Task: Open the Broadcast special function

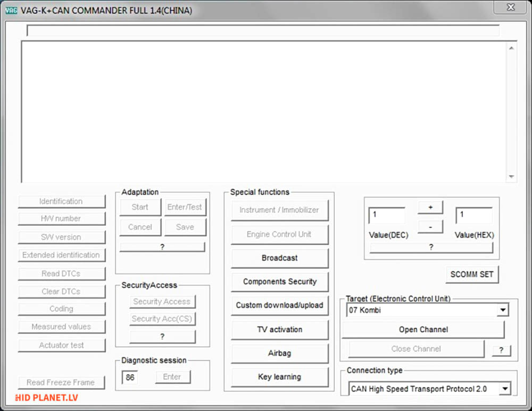Action: [x=279, y=258]
